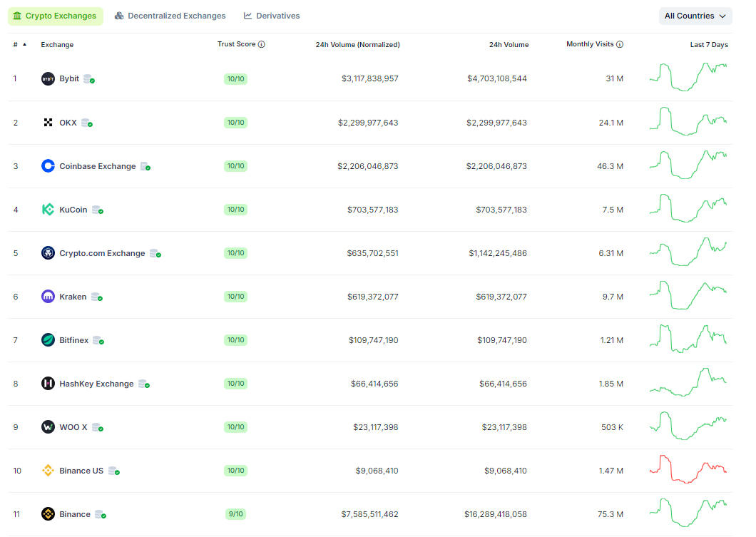Switch to the Crypto Exchanges tab
Image resolution: width=756 pixels, height=537 pixels.
coord(55,16)
